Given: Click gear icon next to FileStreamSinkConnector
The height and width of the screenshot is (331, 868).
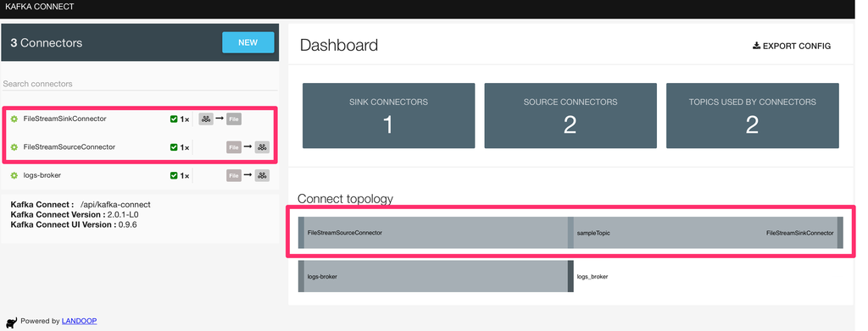Looking at the screenshot, I should (14, 119).
